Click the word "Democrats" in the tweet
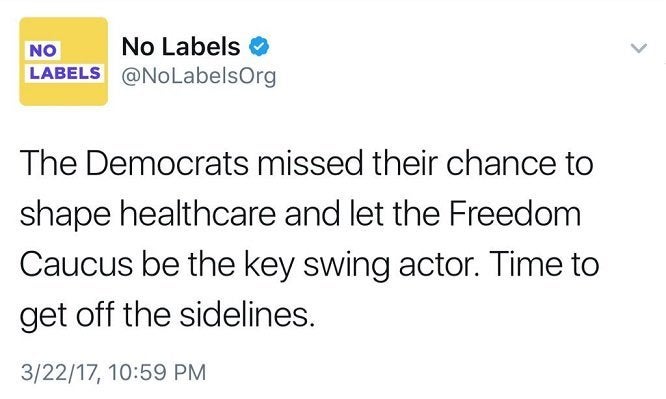666x399 pixels. (167, 163)
